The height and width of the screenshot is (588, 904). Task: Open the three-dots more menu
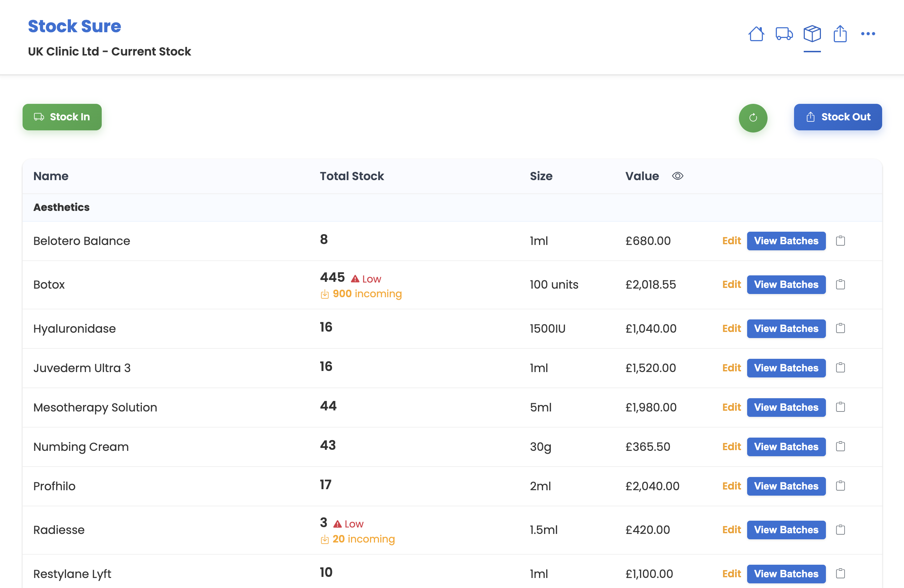pos(868,34)
